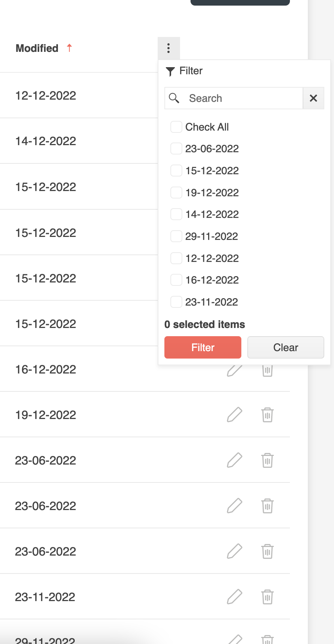Click the pencil icon for the 23-11-2022 row
The height and width of the screenshot is (644, 334).
[235, 597]
